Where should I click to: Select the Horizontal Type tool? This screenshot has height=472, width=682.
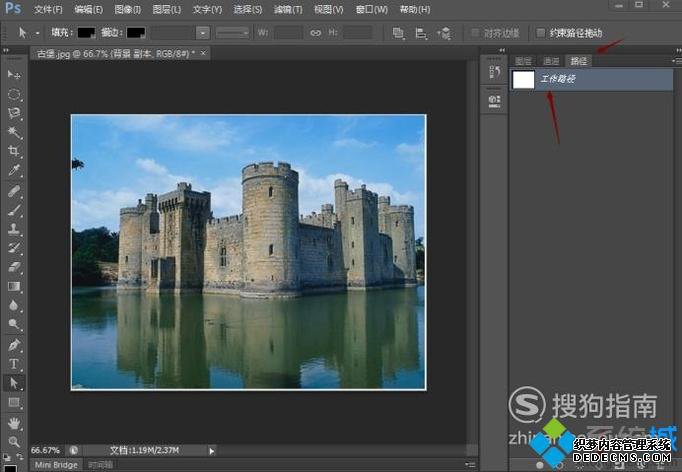(14, 364)
